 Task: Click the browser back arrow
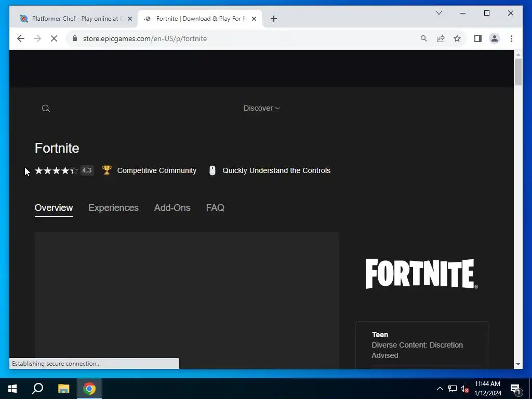click(21, 38)
